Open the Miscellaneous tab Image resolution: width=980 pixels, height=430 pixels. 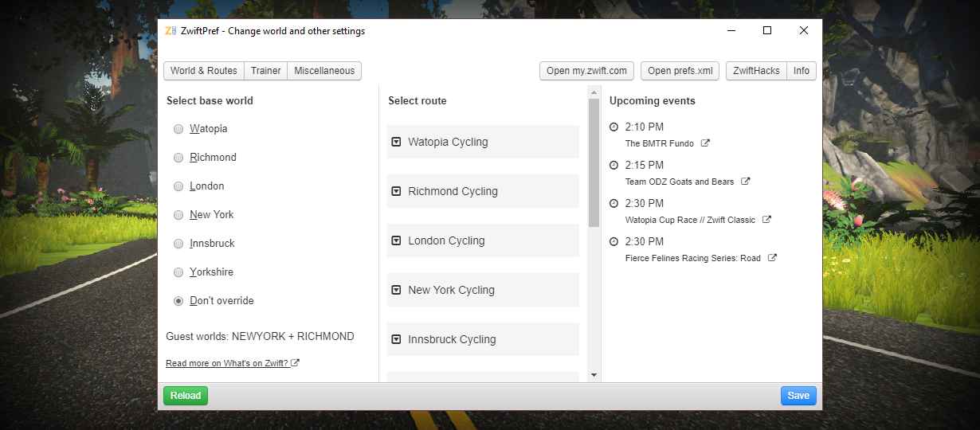pyautogui.click(x=324, y=71)
